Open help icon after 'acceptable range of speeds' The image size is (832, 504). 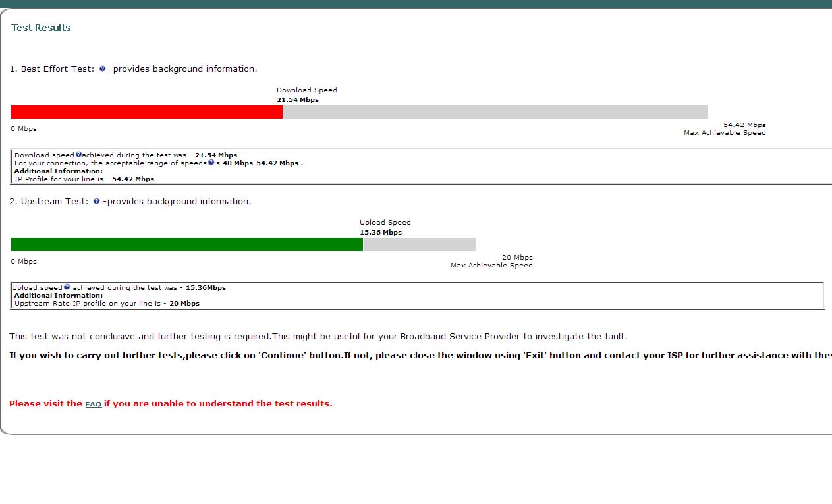pos(211,163)
